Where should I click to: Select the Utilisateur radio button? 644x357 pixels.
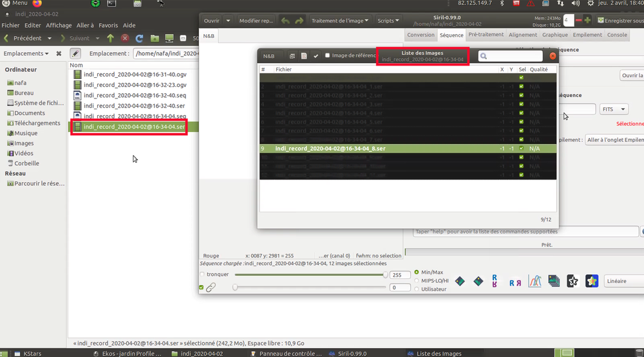[417, 289]
